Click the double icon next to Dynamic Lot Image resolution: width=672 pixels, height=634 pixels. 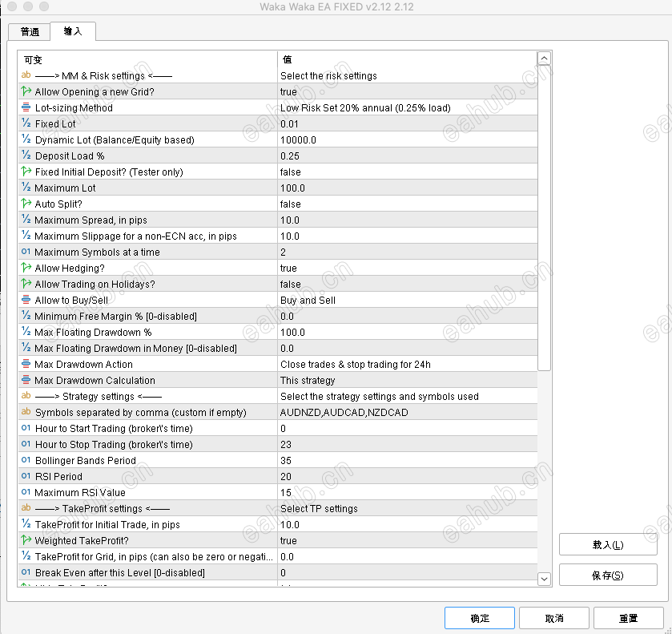click(x=26, y=139)
